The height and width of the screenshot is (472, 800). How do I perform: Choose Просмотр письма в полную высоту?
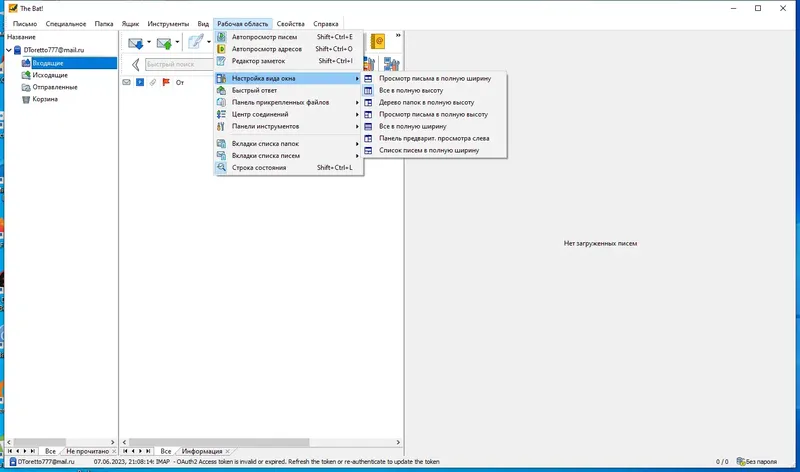[435, 114]
